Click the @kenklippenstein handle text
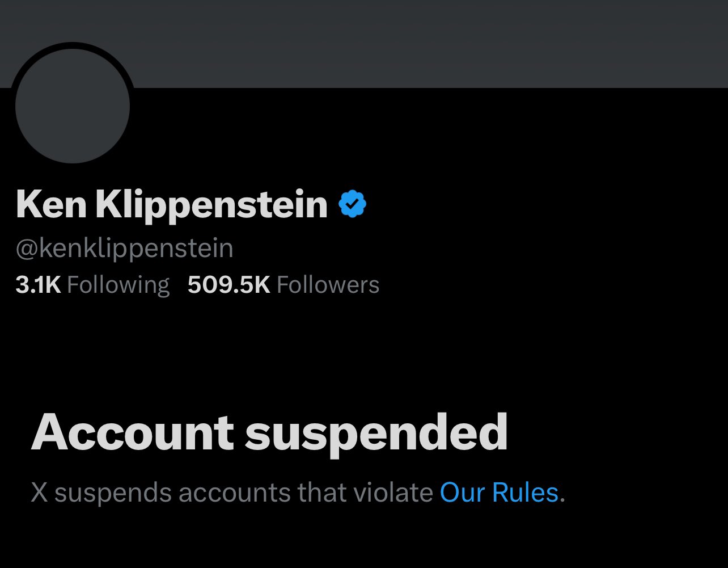728x568 pixels. [x=124, y=249]
